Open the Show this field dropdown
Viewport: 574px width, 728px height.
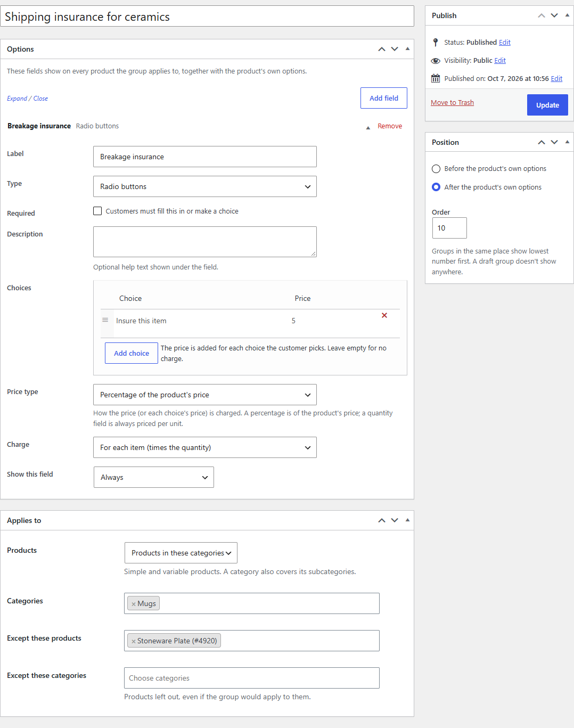click(x=154, y=477)
